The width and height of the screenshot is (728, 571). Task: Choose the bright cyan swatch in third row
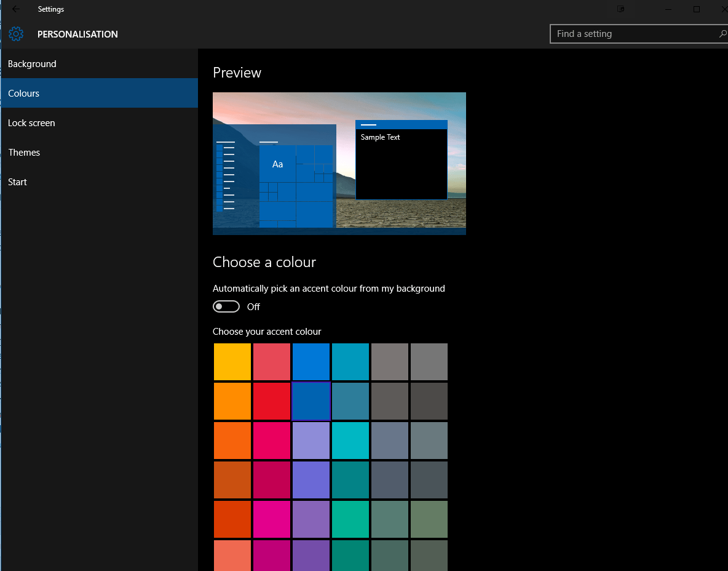pyautogui.click(x=350, y=441)
